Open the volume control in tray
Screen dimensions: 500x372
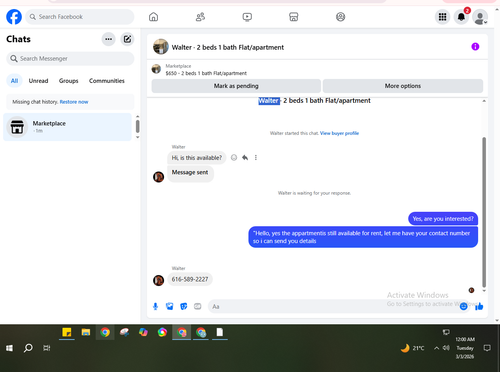446,348
